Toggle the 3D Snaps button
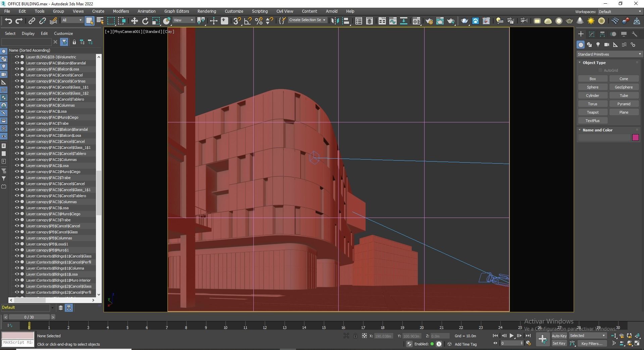 pyautogui.click(x=237, y=21)
